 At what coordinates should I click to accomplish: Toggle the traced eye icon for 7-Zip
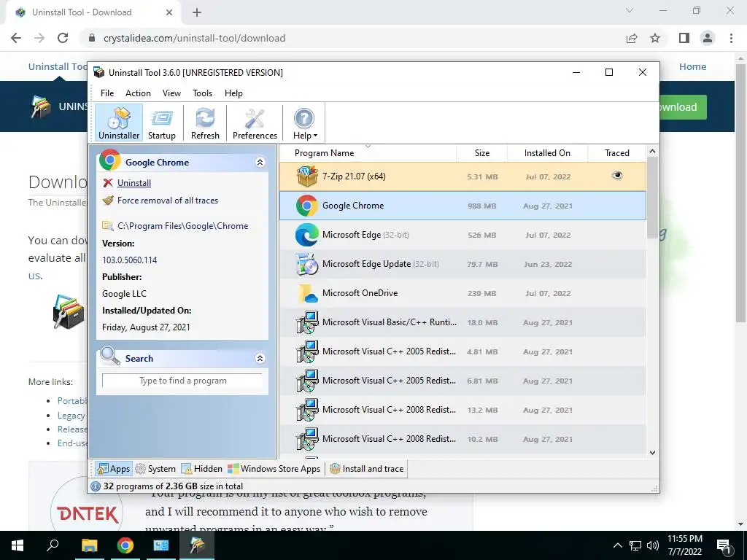617,176
